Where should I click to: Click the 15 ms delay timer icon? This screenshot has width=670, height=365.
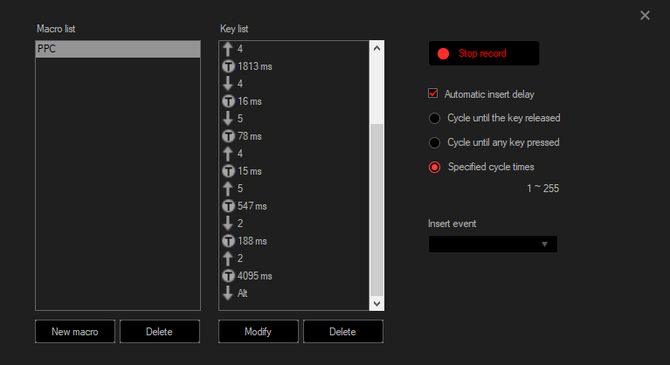point(228,171)
